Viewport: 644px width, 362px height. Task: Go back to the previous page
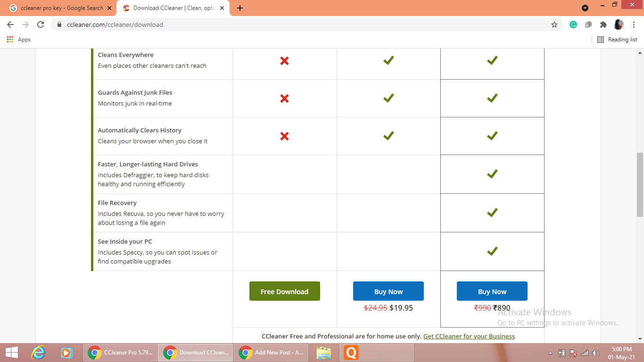[10, 25]
